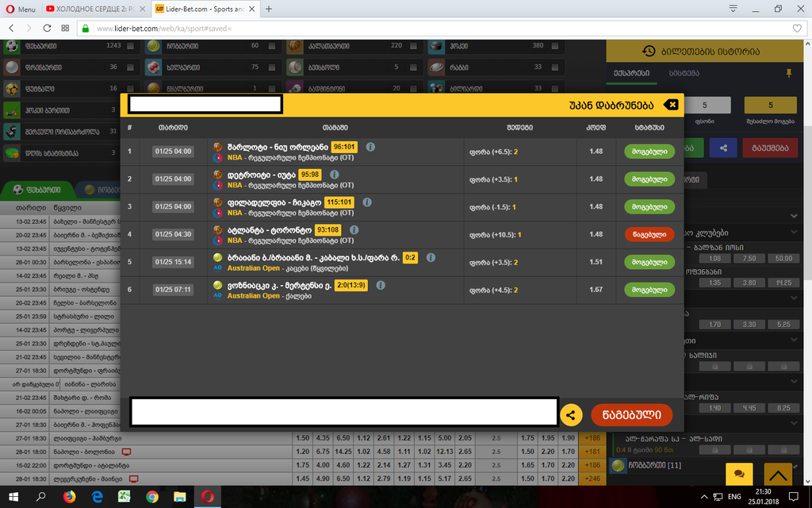Click უკან დაბრუნება to close ticket popup
The width and height of the screenshot is (812, 508).
(x=623, y=106)
